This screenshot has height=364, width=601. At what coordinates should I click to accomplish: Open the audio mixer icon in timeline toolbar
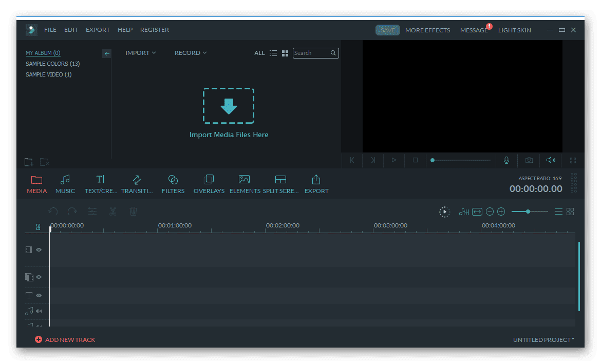tap(464, 212)
